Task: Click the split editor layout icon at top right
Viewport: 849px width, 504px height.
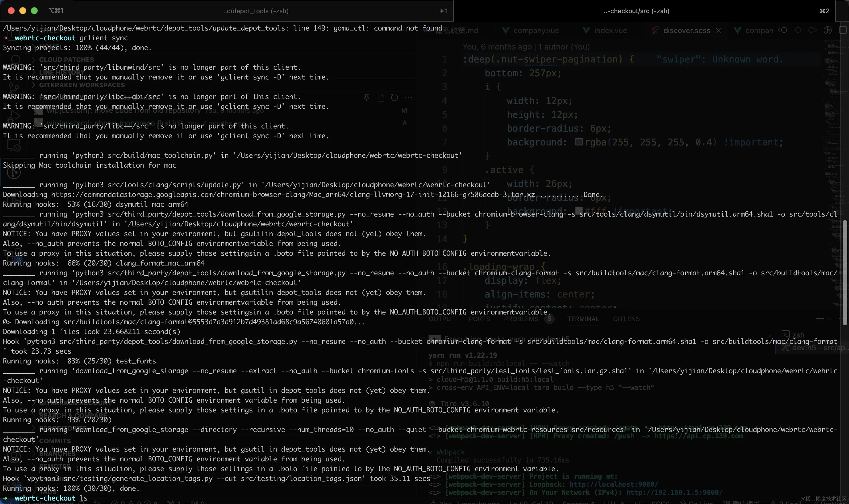Action: [843, 30]
